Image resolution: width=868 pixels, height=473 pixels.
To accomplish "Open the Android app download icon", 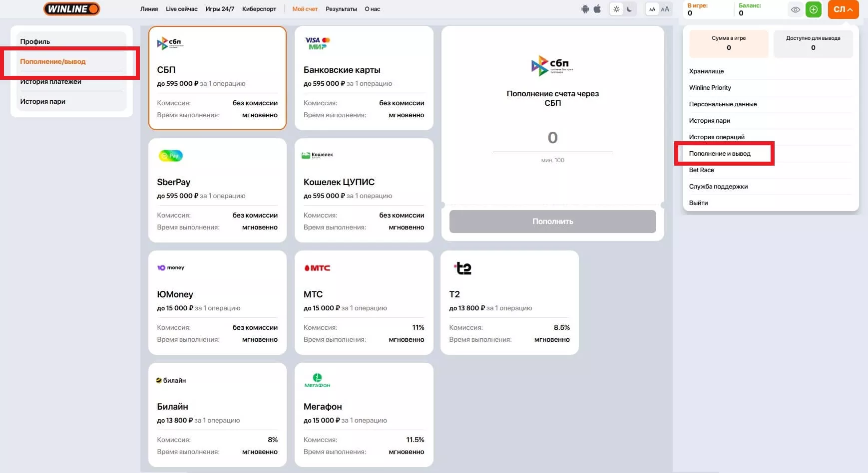I will [x=585, y=9].
